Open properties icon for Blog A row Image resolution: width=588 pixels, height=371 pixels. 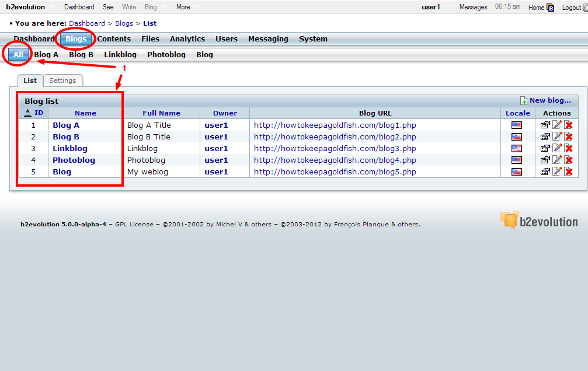[545, 125]
